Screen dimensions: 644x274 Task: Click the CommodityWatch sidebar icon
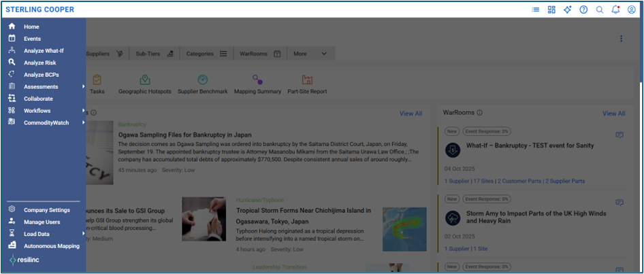coord(12,122)
